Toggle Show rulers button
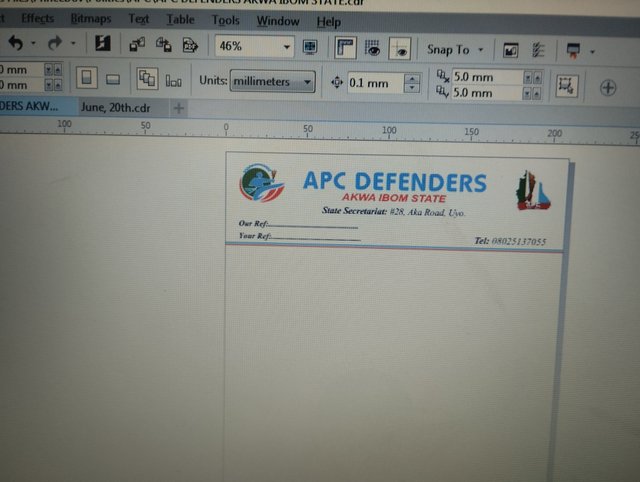This screenshot has width=640, height=482. click(345, 48)
